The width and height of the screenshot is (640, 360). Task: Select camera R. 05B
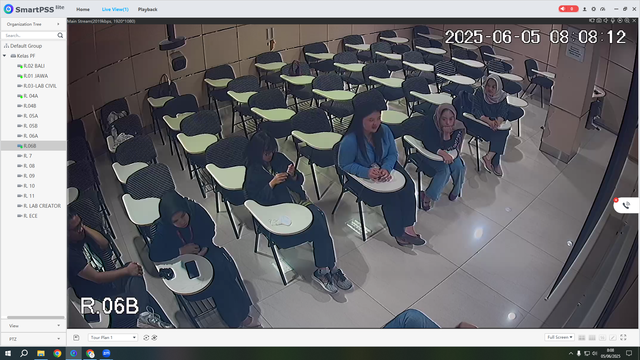31,126
